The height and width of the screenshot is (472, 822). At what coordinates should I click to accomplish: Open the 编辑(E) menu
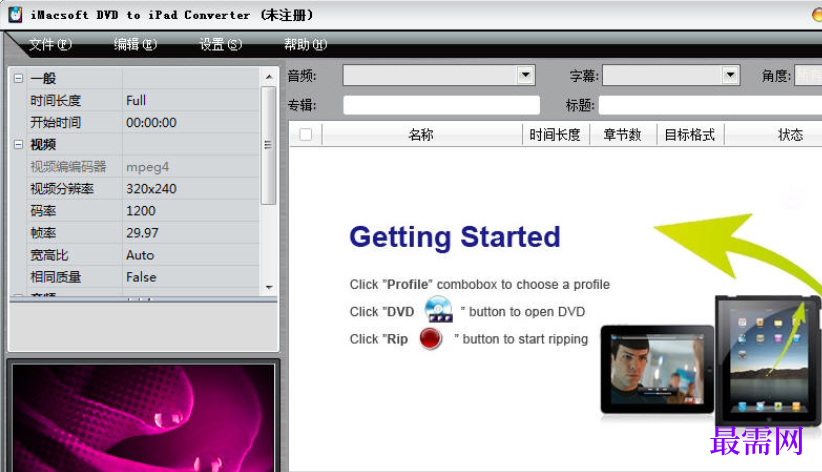135,45
